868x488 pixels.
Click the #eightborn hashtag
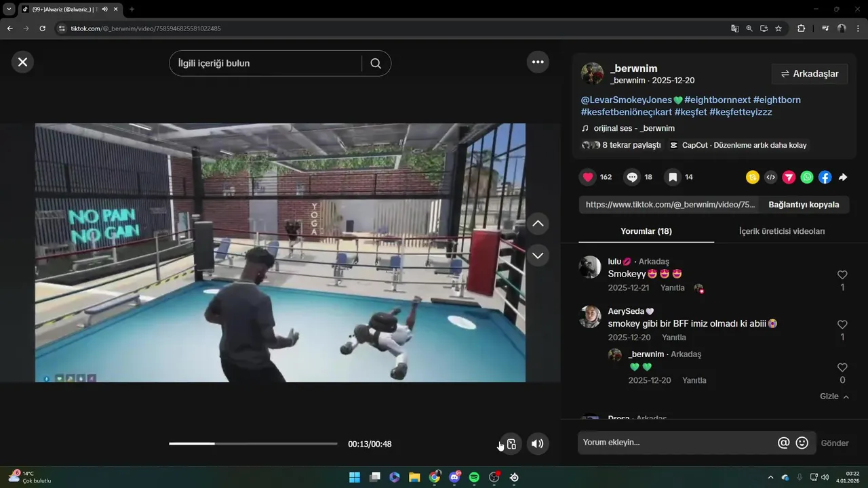tap(777, 100)
